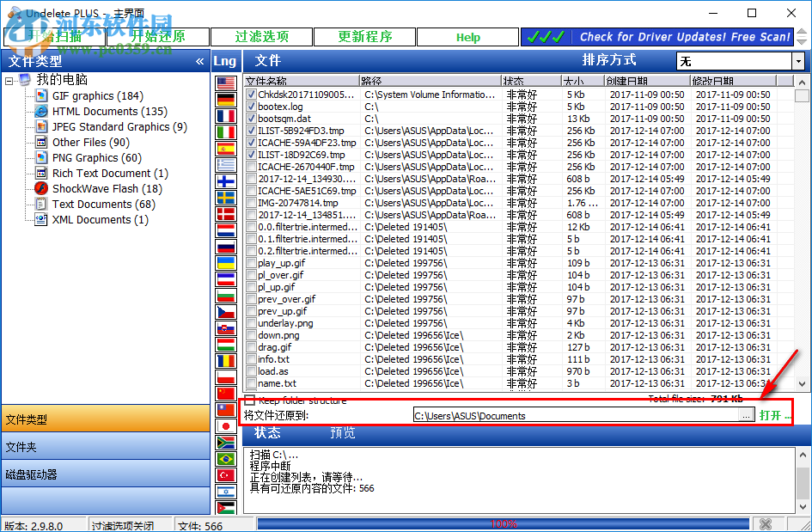Image resolution: width=812 pixels, height=532 pixels.
Task: Open the 排序方式 sorting dropdown
Action: pos(798,61)
